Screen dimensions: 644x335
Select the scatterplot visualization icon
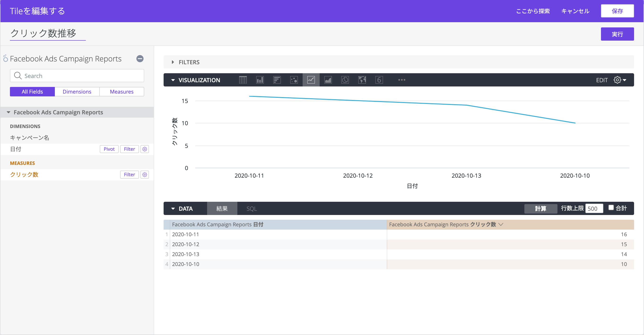[294, 80]
